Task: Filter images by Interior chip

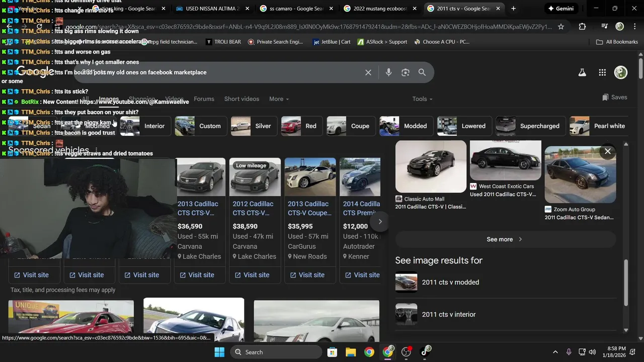Action: [146, 126]
